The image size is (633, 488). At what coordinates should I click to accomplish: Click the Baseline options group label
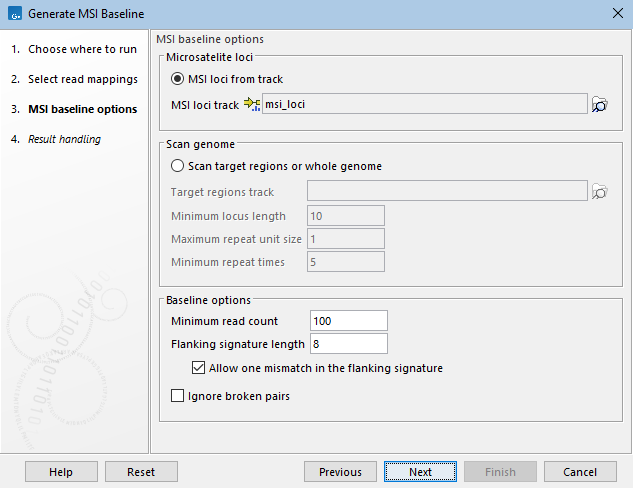tap(208, 300)
